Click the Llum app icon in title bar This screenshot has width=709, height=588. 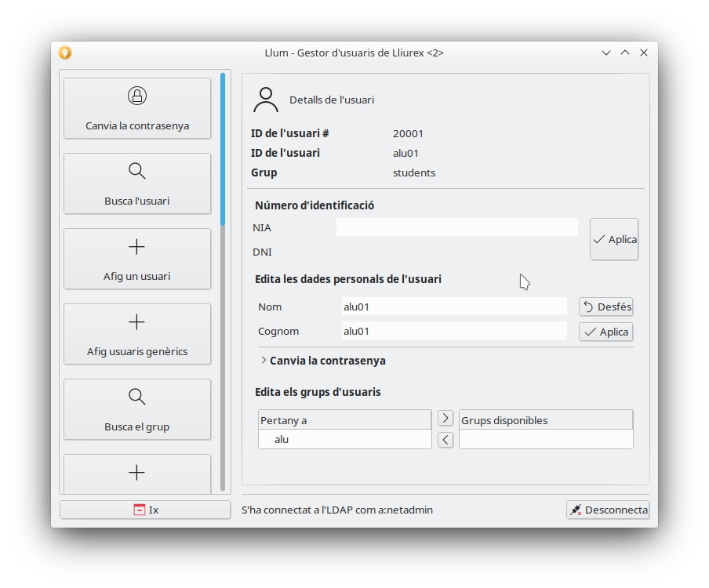tap(65, 53)
